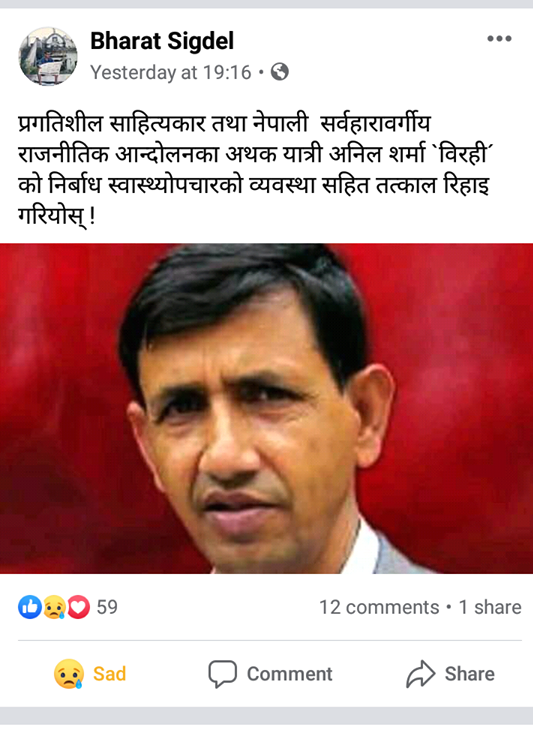Image resolution: width=533 pixels, height=740 pixels.
Task: Open the '1 share' link
Action: pyautogui.click(x=490, y=607)
